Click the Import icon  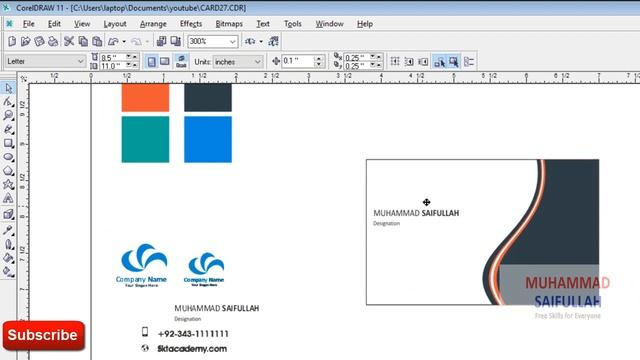pos(162,41)
